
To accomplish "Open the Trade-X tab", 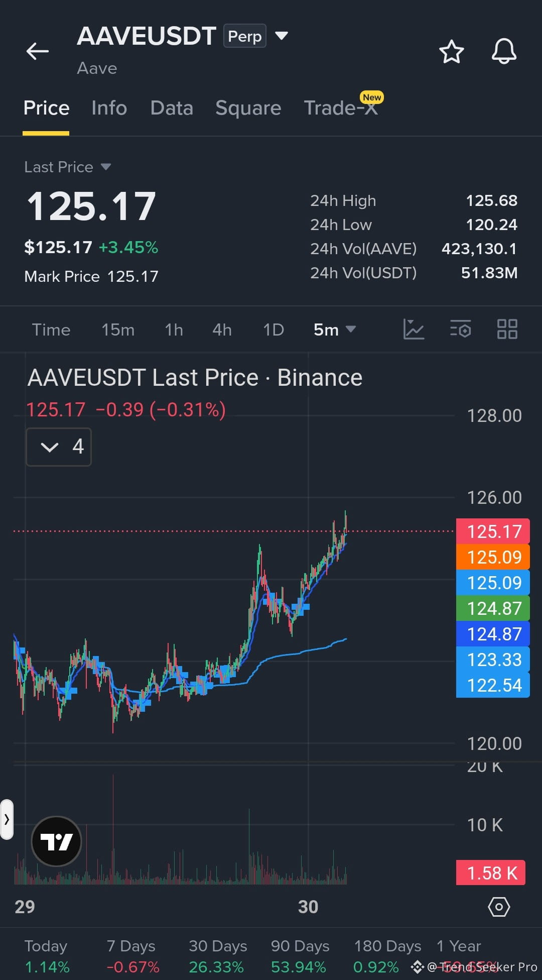I will (342, 107).
